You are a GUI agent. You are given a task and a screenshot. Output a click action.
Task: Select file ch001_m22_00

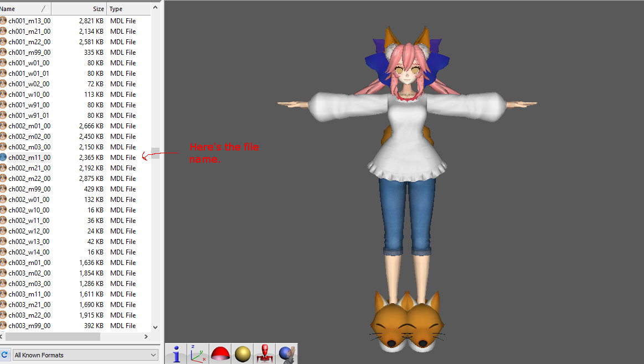[x=29, y=42]
